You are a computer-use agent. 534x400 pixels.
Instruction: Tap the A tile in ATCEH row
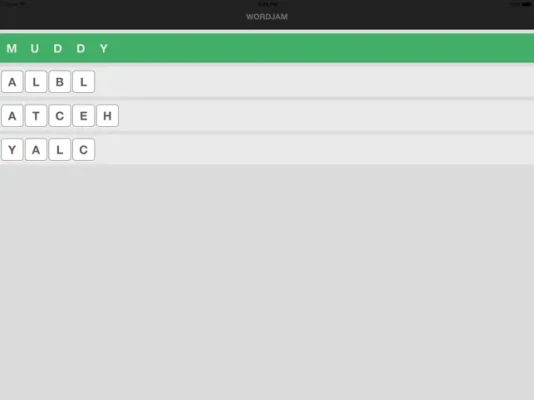tap(12, 116)
